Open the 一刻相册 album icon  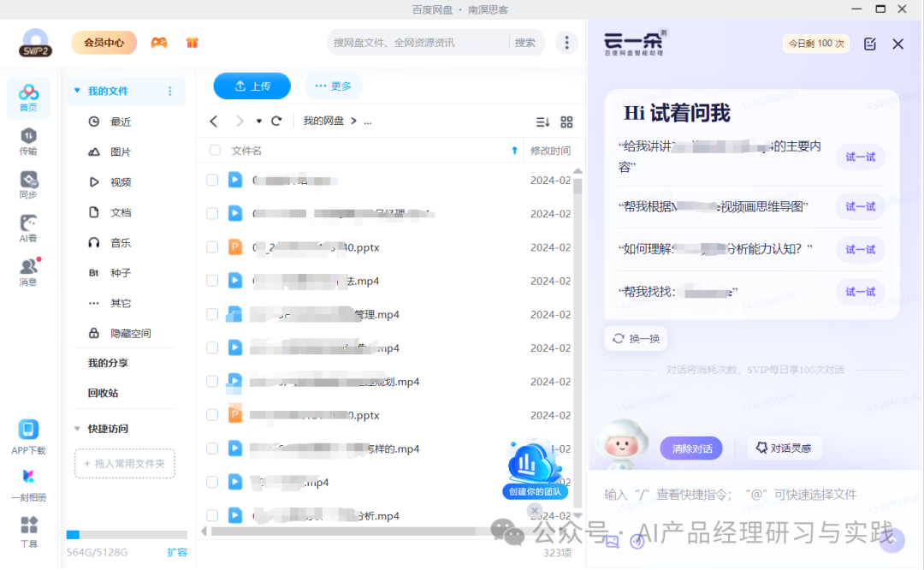pyautogui.click(x=28, y=484)
